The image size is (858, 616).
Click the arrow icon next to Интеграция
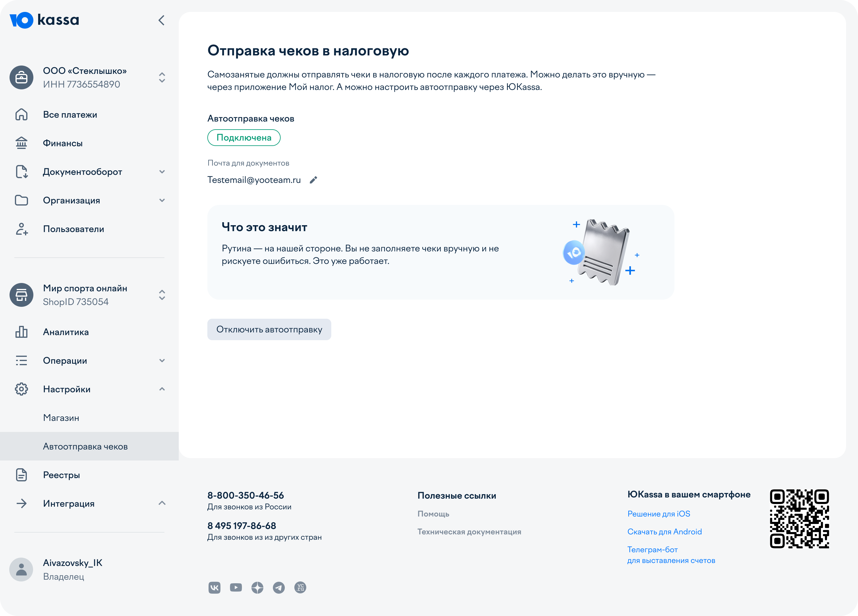click(21, 504)
